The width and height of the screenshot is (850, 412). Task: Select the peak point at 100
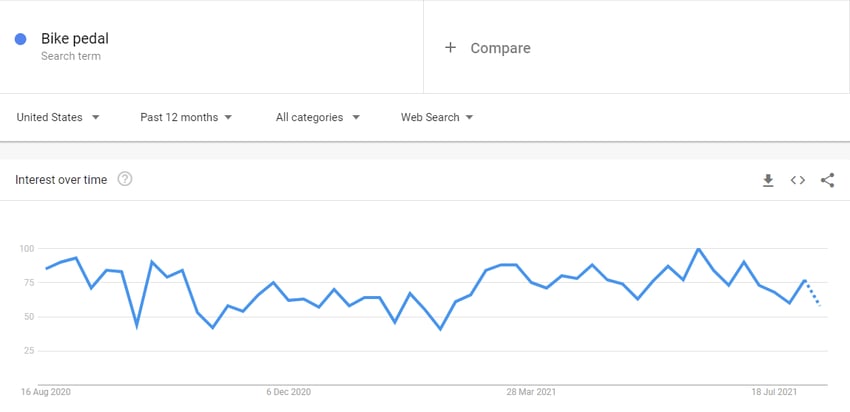(x=698, y=249)
